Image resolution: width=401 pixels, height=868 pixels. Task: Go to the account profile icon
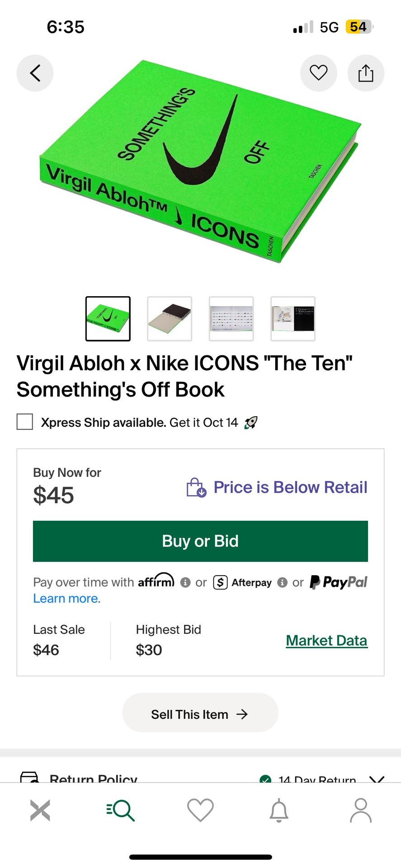(x=361, y=810)
